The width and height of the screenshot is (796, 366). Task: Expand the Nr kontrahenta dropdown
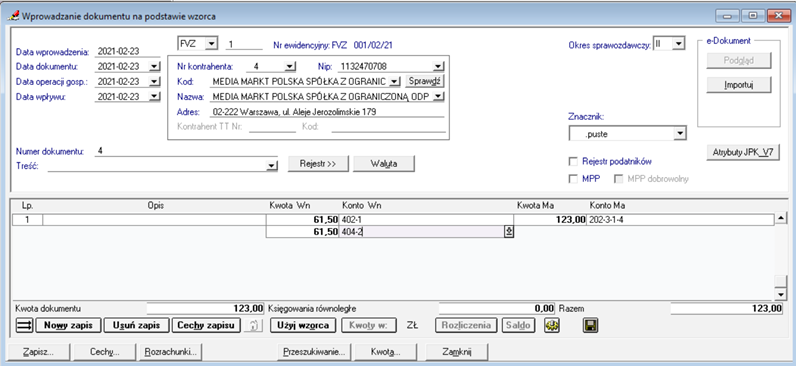[290, 66]
